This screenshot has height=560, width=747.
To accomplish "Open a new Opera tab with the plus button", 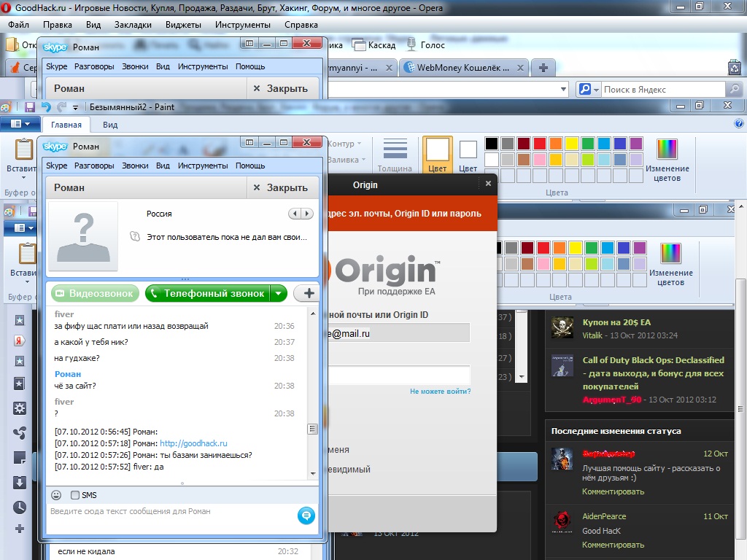I will [543, 68].
